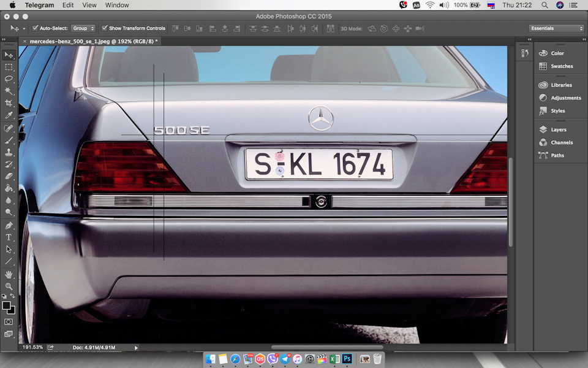Swap foreground and background colors
Image resolution: width=588 pixels, height=368 pixels.
tap(12, 296)
